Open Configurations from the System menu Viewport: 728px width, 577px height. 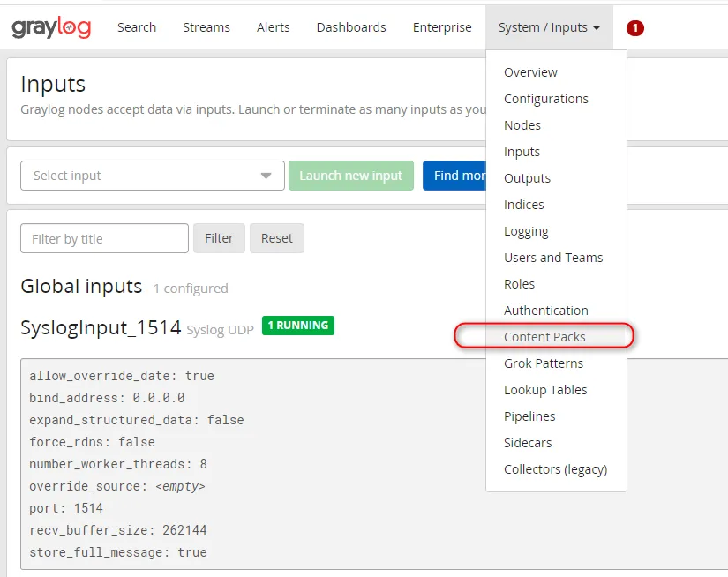click(546, 99)
